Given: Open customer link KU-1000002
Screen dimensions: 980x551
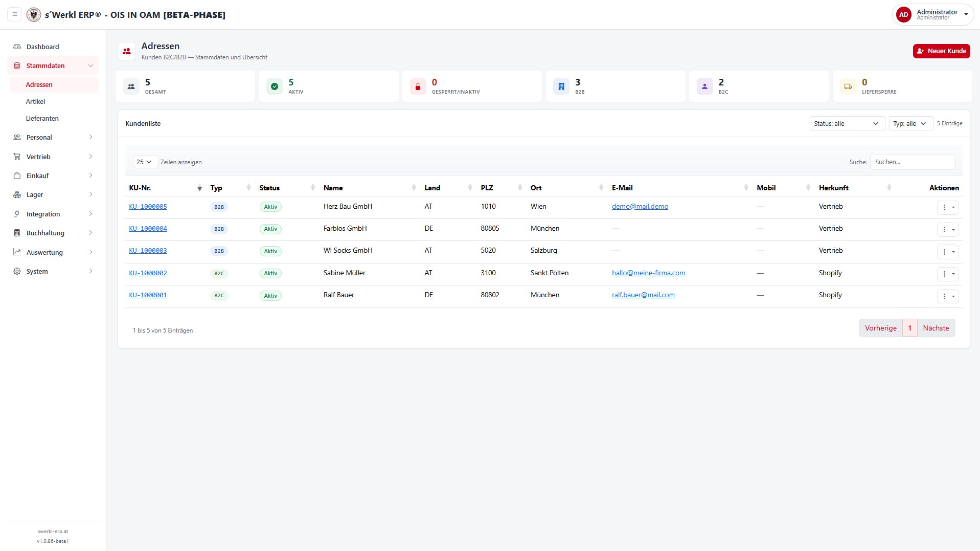Looking at the screenshot, I should coord(148,273).
